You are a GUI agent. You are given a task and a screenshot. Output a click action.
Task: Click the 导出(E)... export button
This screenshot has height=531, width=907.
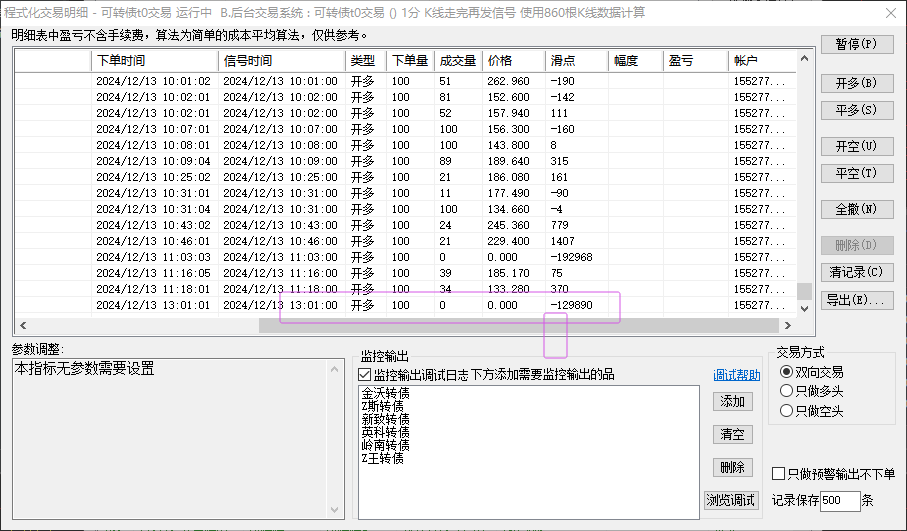(857, 300)
